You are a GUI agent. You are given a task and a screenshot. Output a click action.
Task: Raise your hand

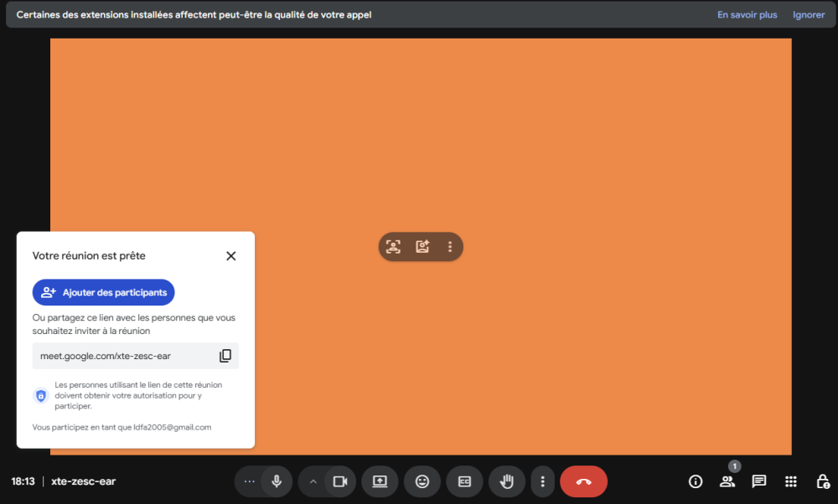click(506, 481)
